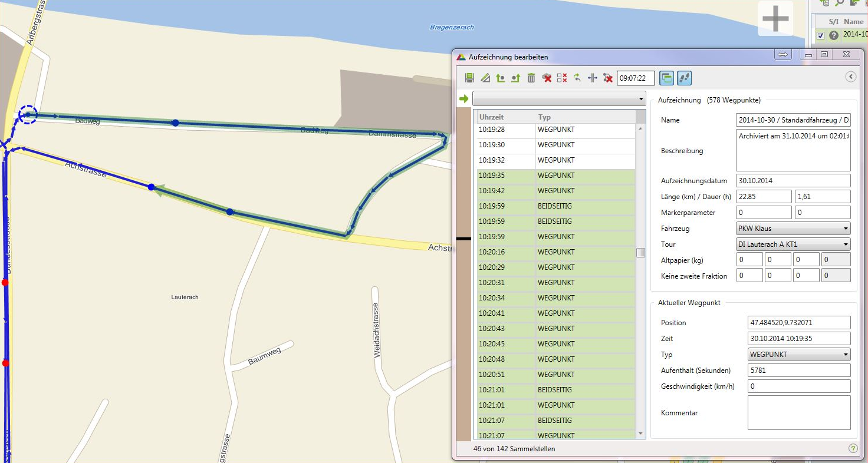Sort background list by Name column header
This screenshot has height=463, width=868.
[853, 22]
